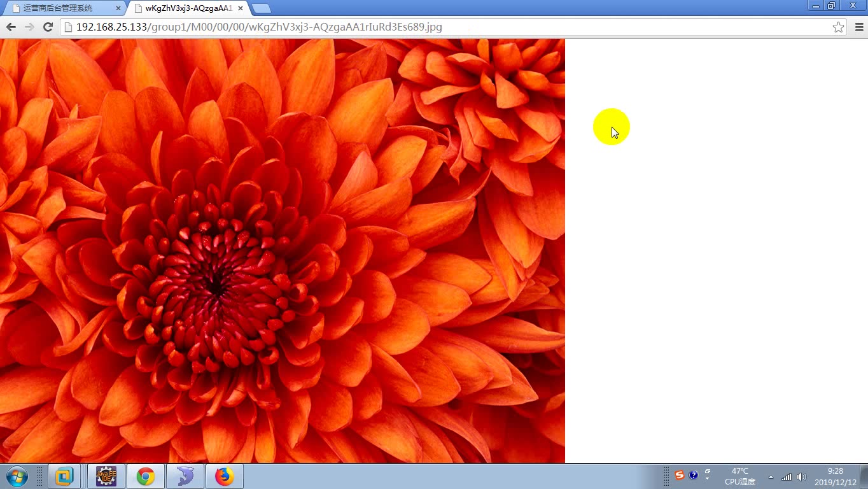The image size is (868, 489).
Task: Go back to the previous page
Action: tap(11, 27)
